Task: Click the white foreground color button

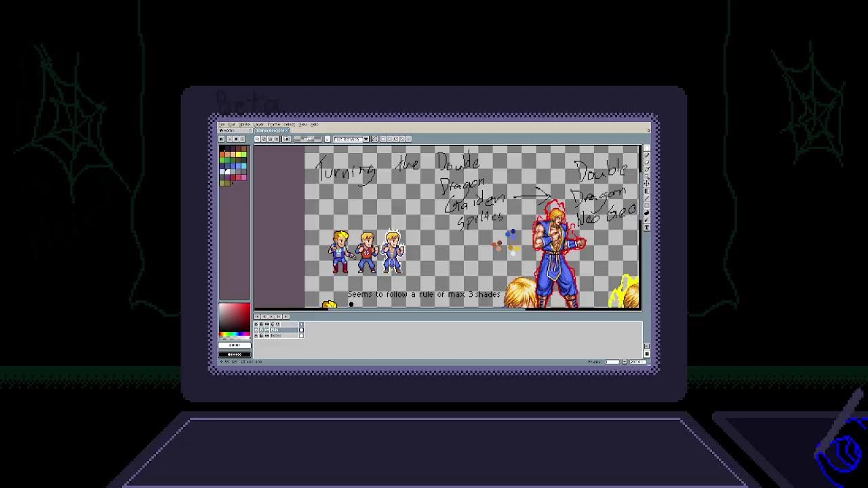Action: 235,346
